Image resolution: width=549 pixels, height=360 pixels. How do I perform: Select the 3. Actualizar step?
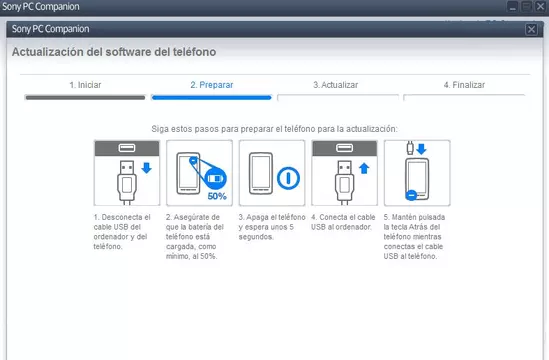pyautogui.click(x=335, y=85)
